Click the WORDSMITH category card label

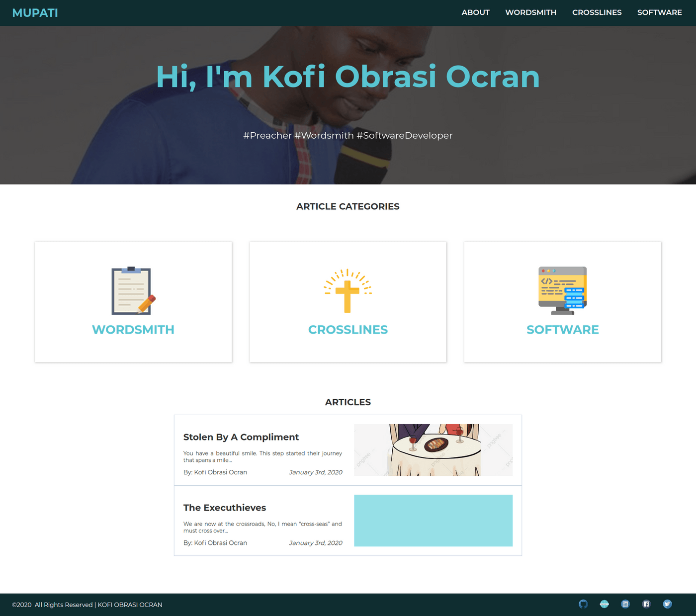coord(133,330)
